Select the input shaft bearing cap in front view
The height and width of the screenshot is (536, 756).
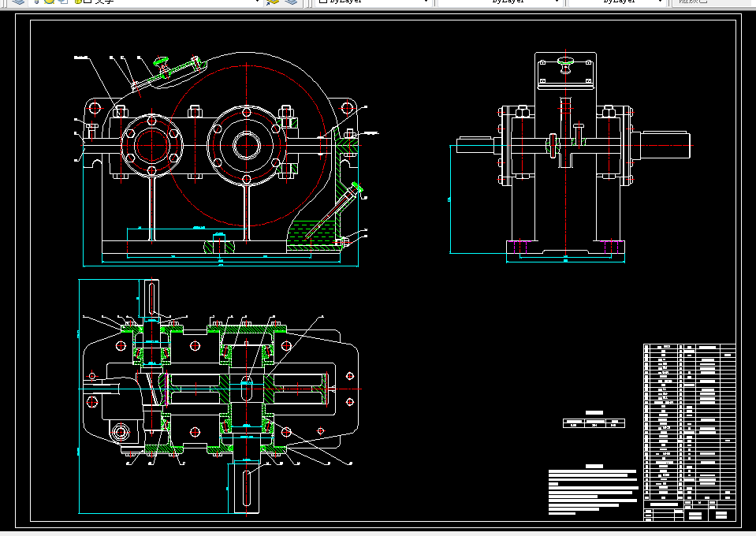point(152,144)
